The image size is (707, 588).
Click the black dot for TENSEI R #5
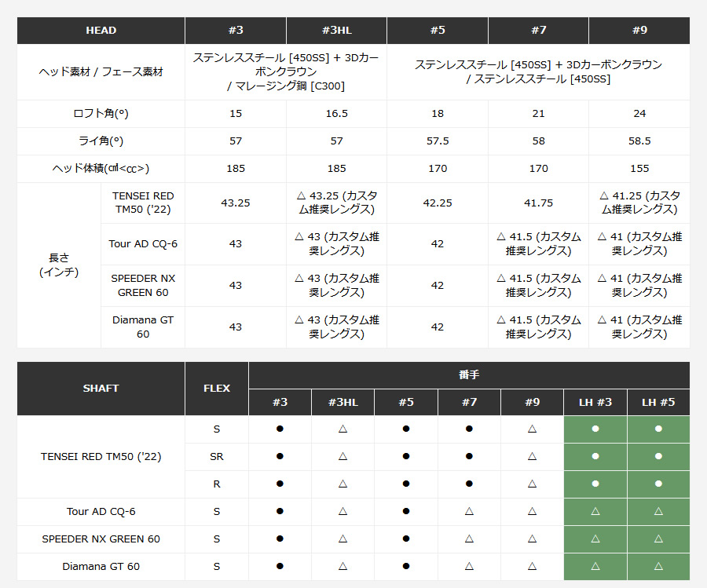click(x=406, y=484)
